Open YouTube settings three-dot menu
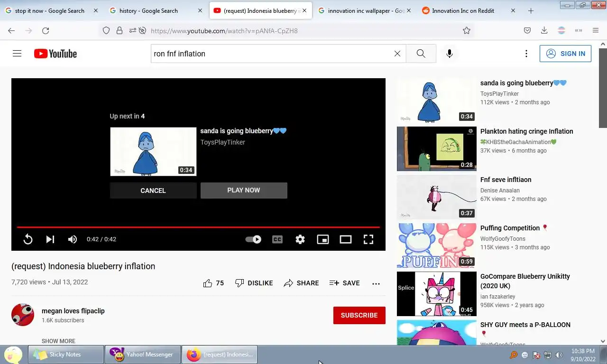Viewport: 607px width, 364px height. click(526, 54)
